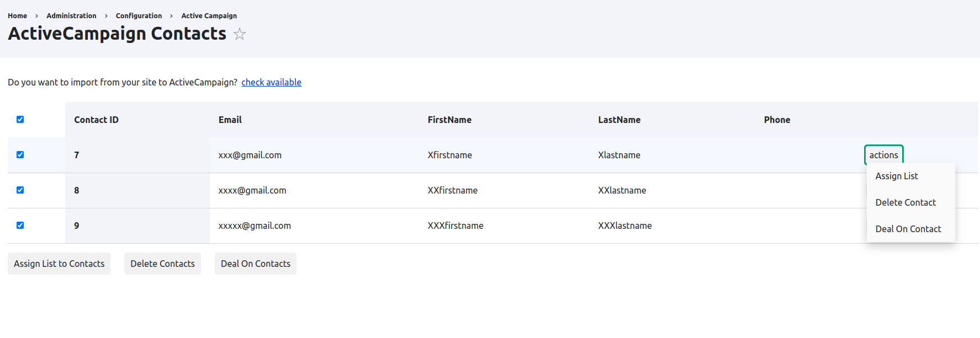Uncheck the checkbox for contact 9
Image resolution: width=980 pixels, height=338 pixels.
(x=20, y=226)
